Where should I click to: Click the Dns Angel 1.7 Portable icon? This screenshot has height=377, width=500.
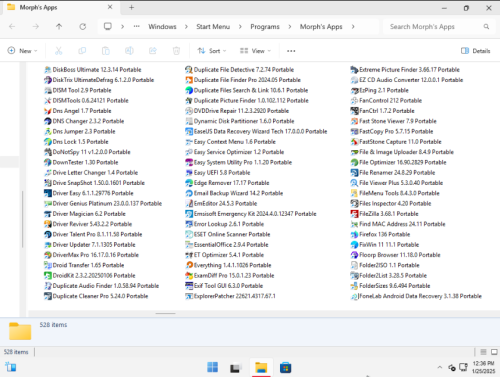point(48,111)
